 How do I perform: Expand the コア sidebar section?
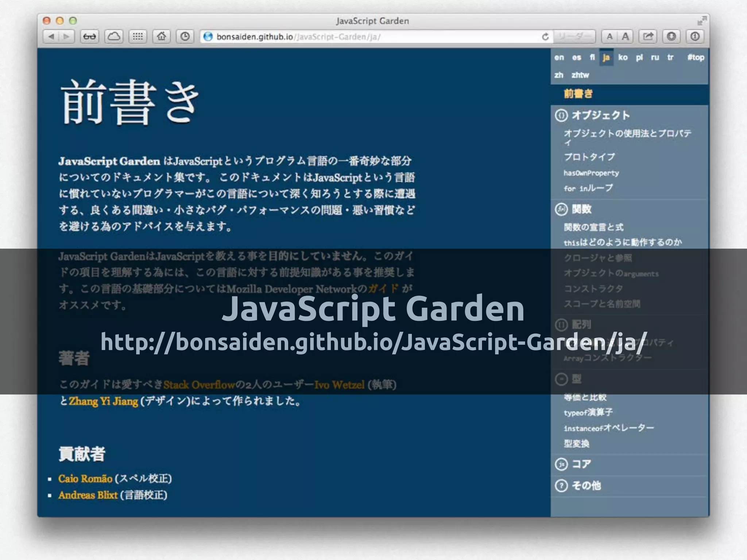(x=581, y=464)
